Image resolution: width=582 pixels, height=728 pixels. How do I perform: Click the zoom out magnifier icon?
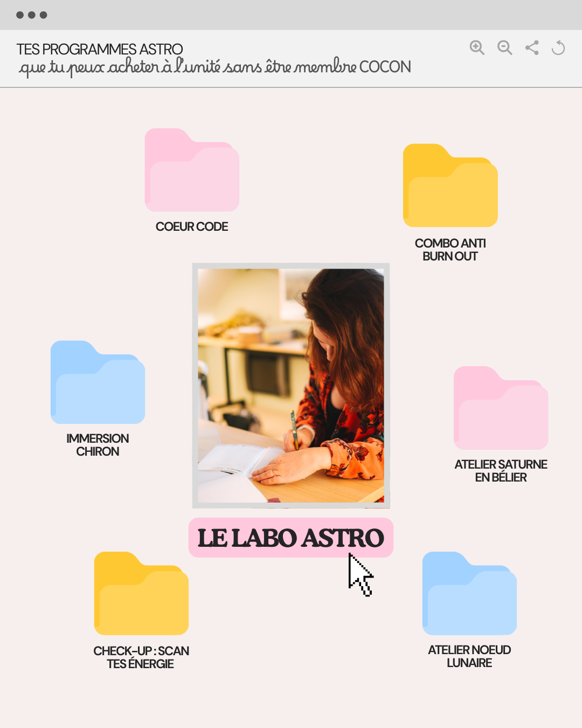click(504, 47)
